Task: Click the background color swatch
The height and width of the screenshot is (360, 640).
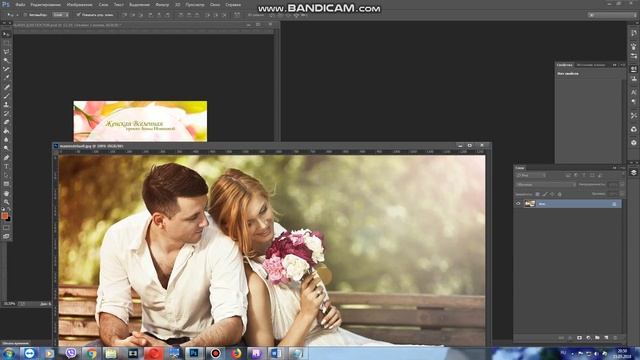Action: coord(9,219)
